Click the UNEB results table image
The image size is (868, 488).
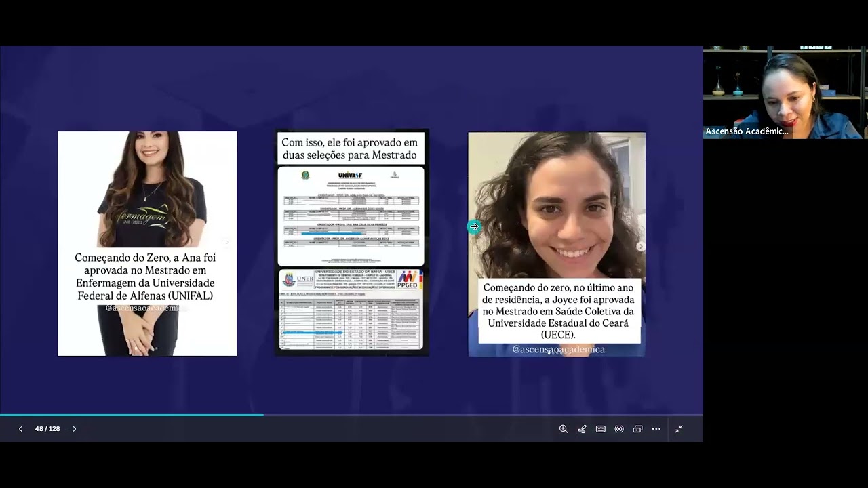click(x=351, y=310)
